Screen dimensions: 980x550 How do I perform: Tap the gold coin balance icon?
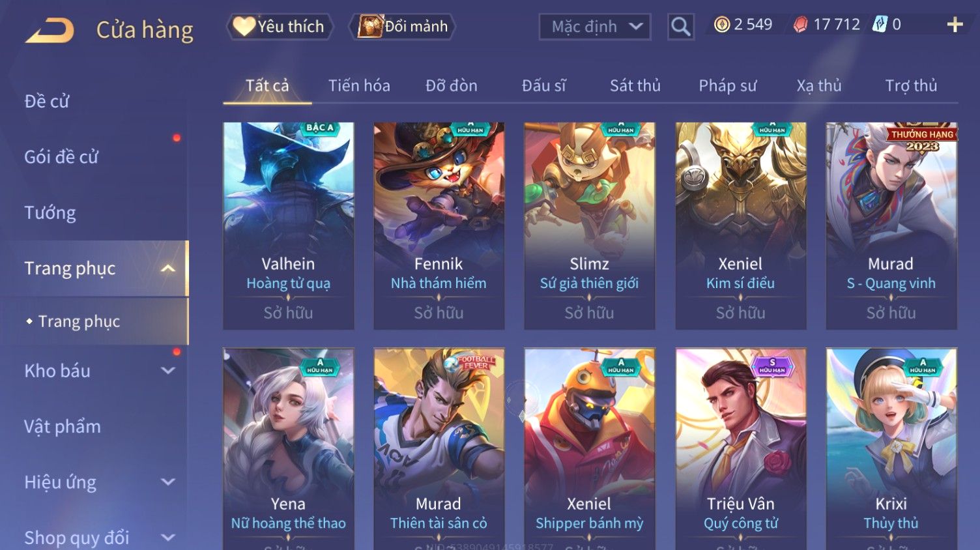(721, 25)
